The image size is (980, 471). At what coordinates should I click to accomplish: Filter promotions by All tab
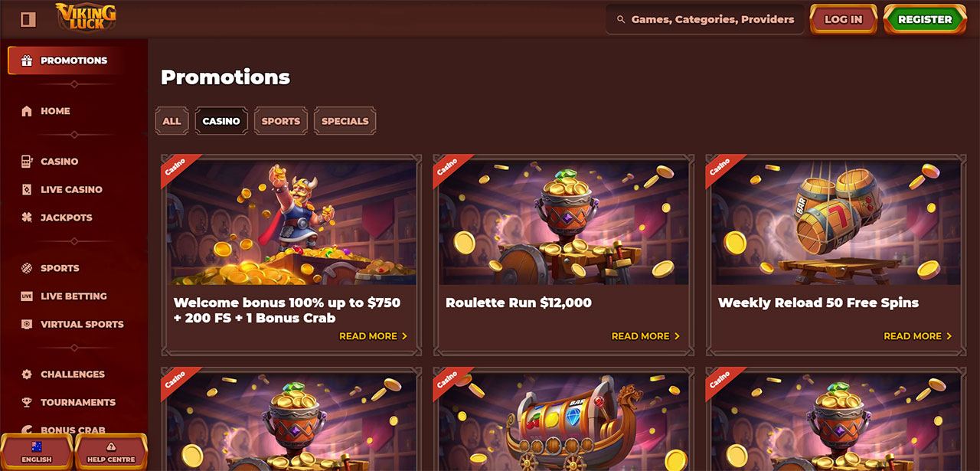pyautogui.click(x=172, y=121)
